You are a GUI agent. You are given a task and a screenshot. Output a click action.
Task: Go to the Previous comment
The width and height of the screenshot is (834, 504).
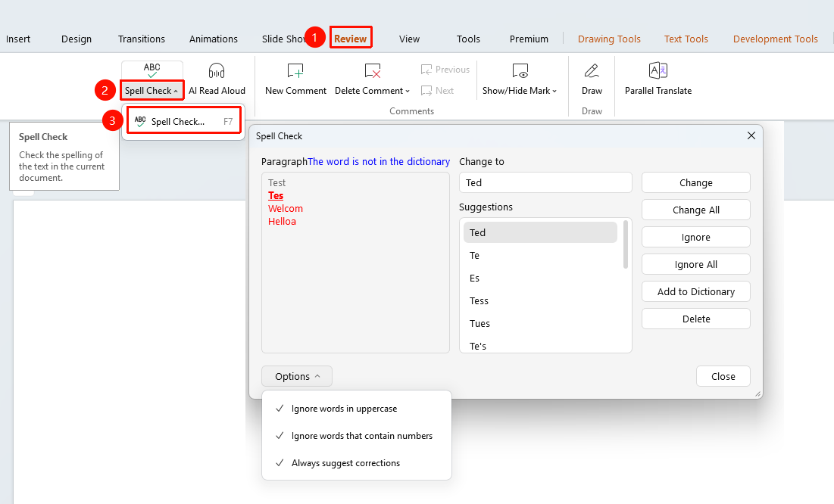[x=445, y=70]
